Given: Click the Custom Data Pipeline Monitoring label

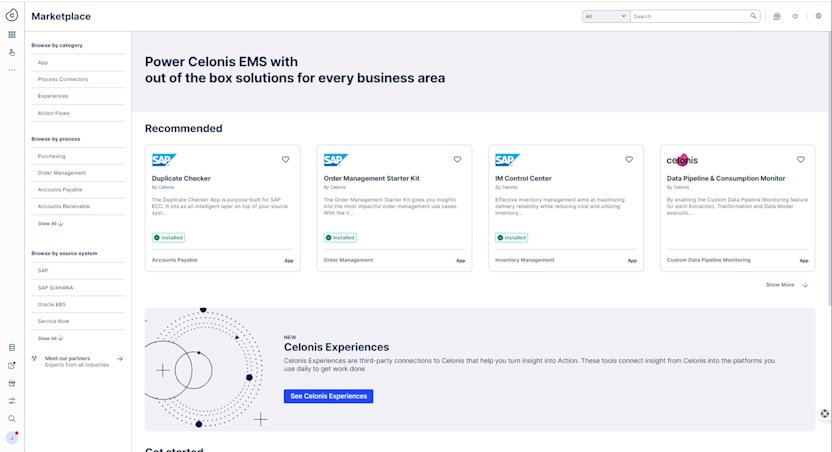Looking at the screenshot, I should [x=708, y=260].
